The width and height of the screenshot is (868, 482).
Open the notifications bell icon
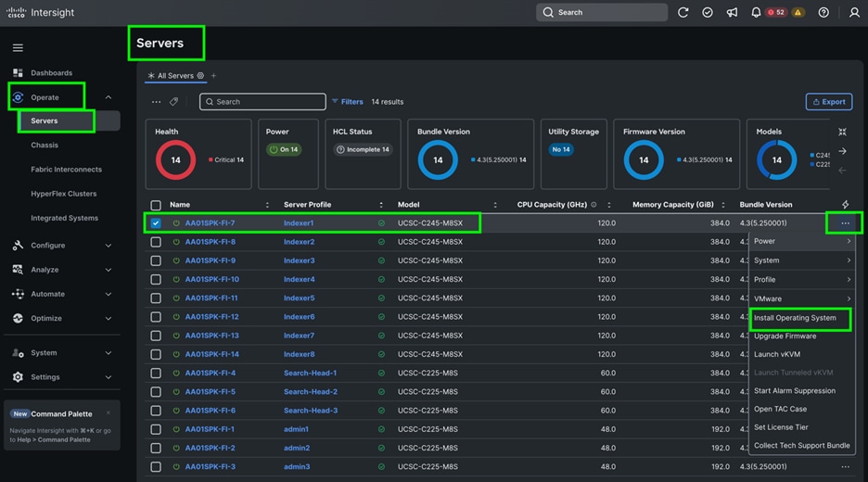tap(756, 12)
